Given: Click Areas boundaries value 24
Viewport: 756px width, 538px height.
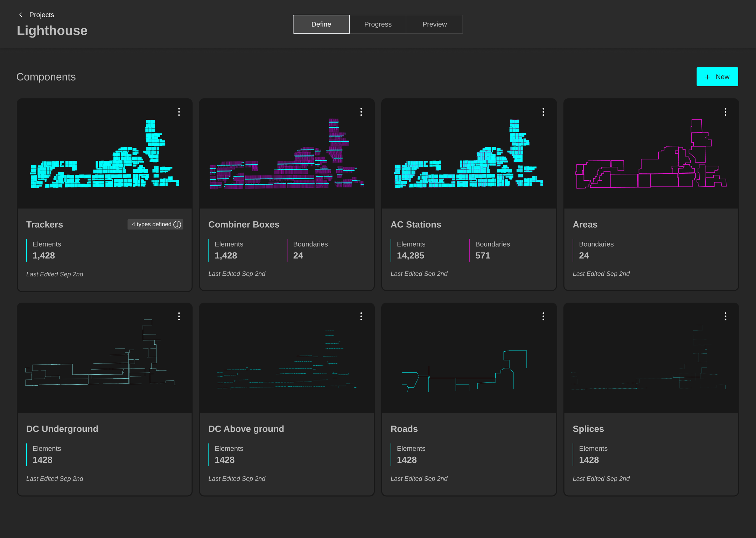Looking at the screenshot, I should point(584,255).
